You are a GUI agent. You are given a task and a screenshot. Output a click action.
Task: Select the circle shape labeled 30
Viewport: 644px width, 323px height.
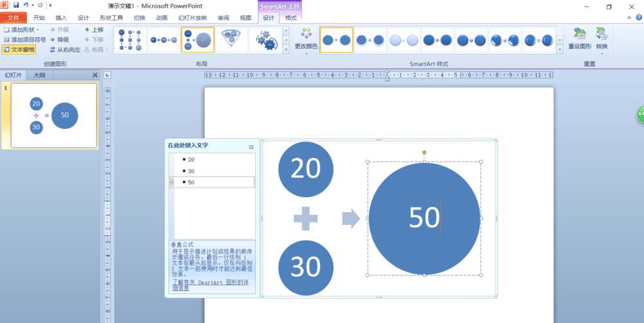pos(305,268)
